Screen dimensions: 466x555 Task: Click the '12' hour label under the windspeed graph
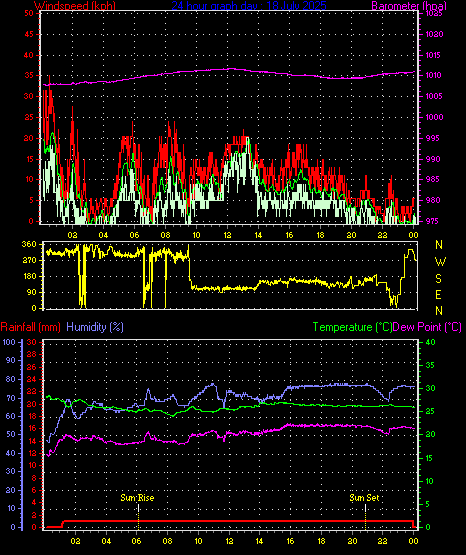pos(227,235)
